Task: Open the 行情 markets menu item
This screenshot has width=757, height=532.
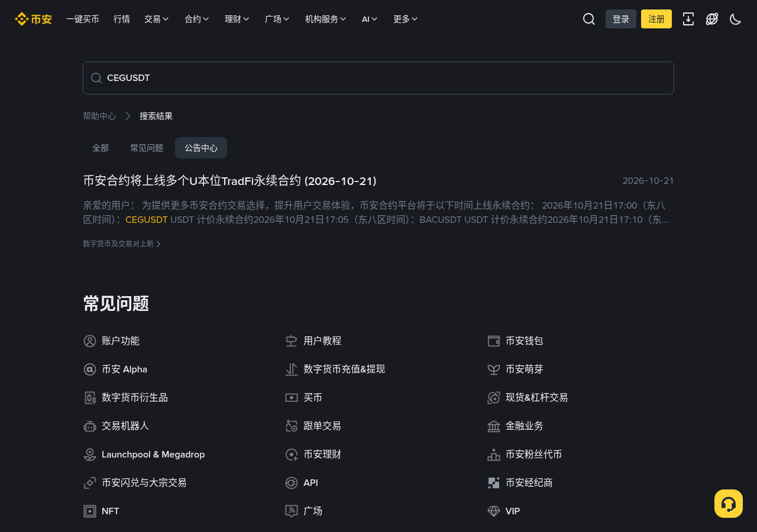Action: [122, 19]
